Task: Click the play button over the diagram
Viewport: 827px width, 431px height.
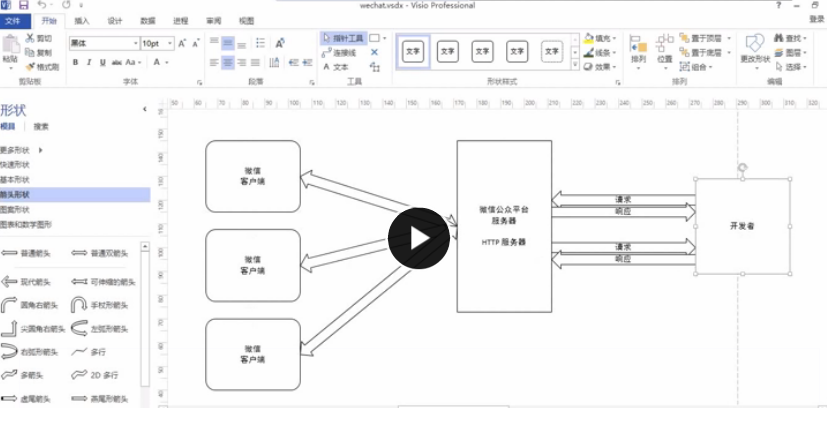Action: tap(419, 238)
